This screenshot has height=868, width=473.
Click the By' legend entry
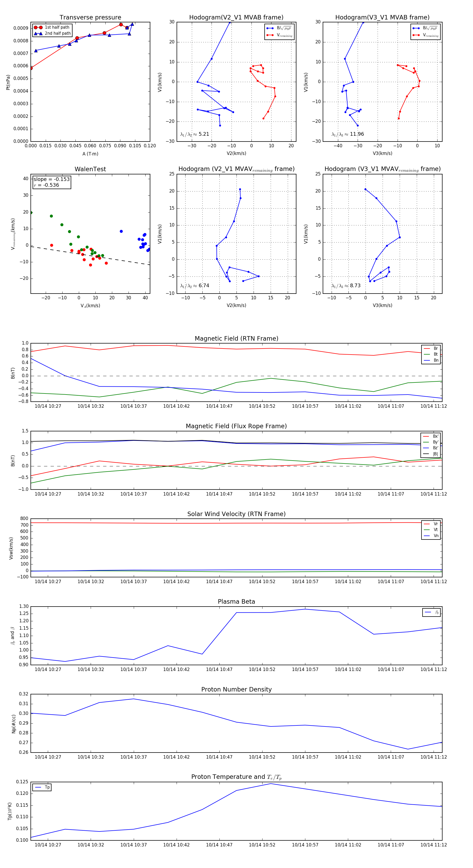pyautogui.click(x=431, y=442)
